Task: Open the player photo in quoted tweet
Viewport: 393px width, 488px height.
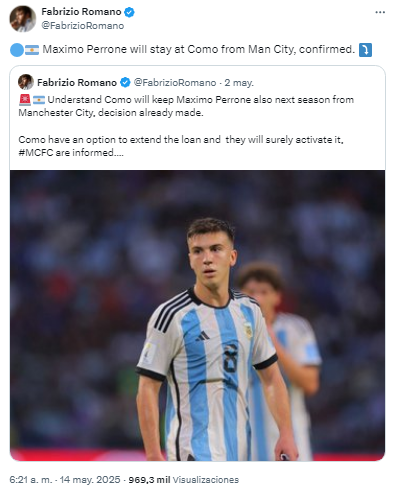Action: pyautogui.click(x=197, y=315)
